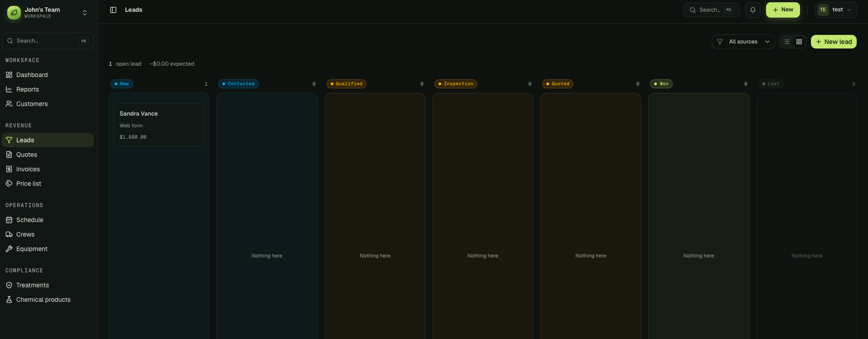Open Schedule page

(48, 220)
